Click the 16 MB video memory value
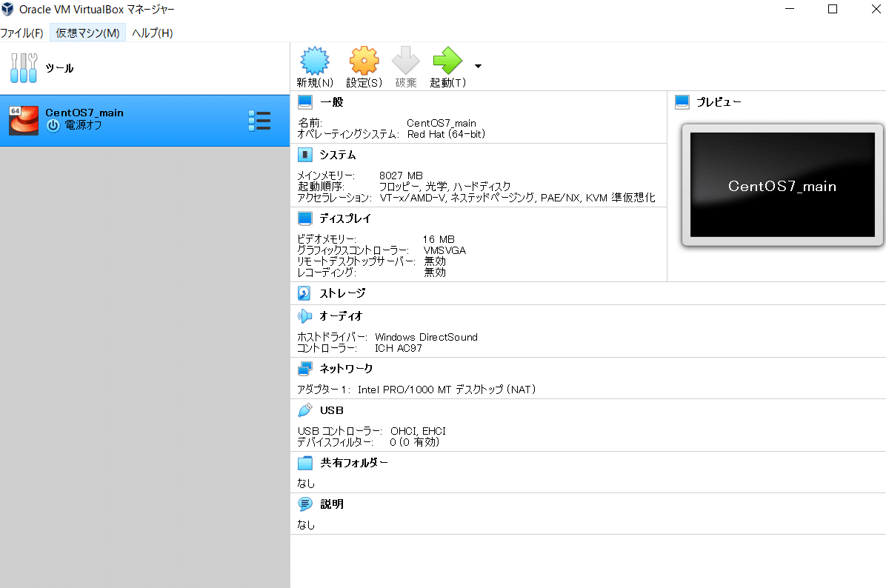 [x=439, y=239]
